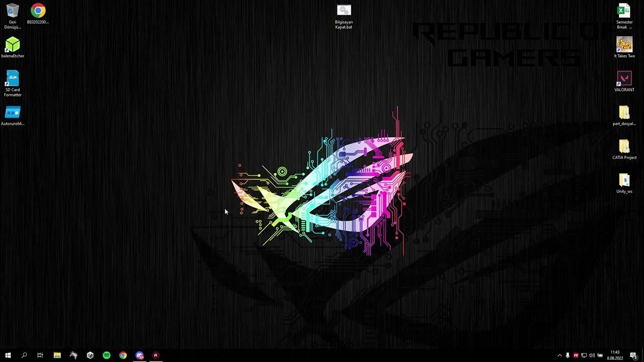The height and width of the screenshot is (362, 644).
Task: Open taskbar Search magnifier
Action: click(24, 355)
